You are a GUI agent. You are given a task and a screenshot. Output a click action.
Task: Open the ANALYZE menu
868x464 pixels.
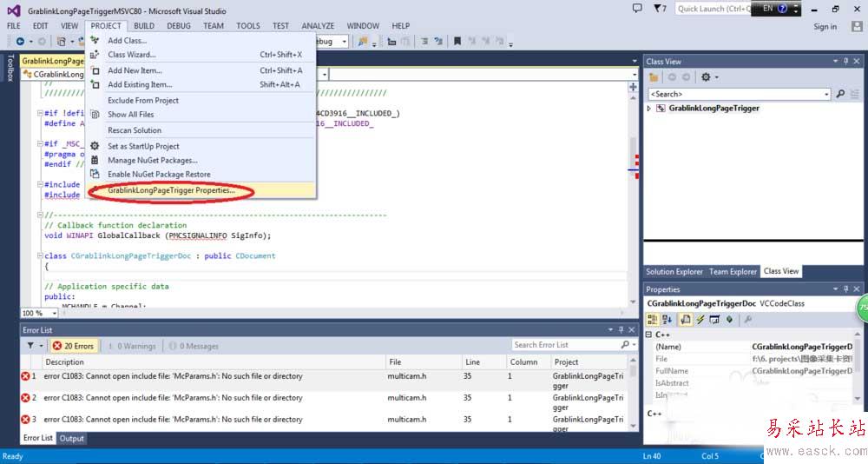318,25
